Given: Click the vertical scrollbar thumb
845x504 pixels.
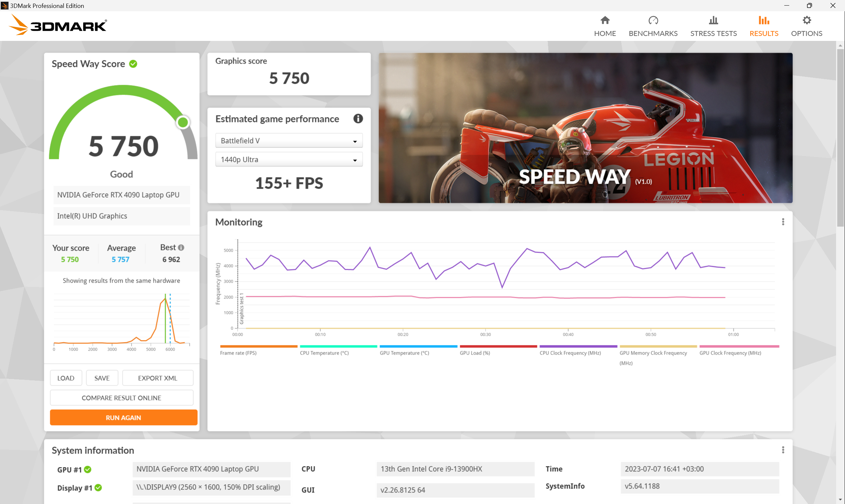Looking at the screenshot, I should pyautogui.click(x=840, y=138).
